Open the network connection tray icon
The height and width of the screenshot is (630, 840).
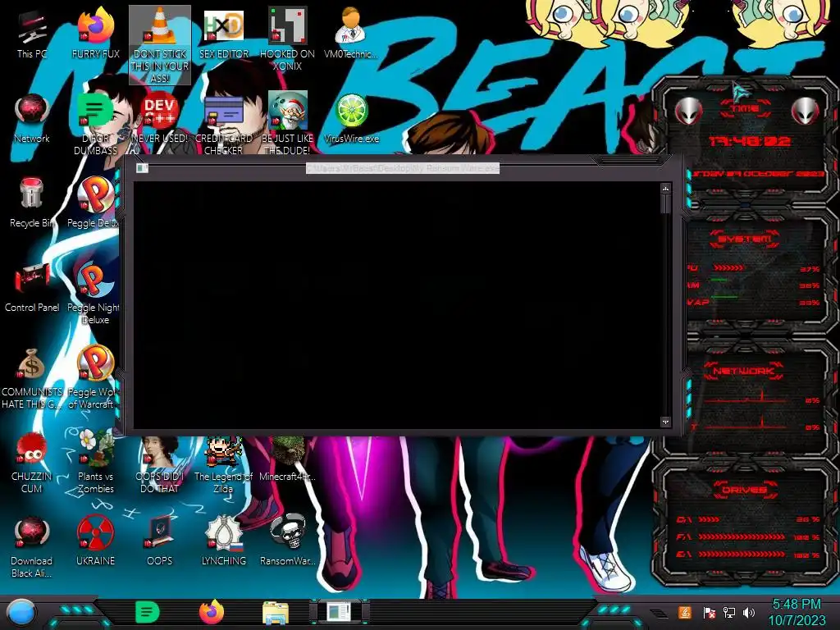pyautogui.click(x=729, y=612)
